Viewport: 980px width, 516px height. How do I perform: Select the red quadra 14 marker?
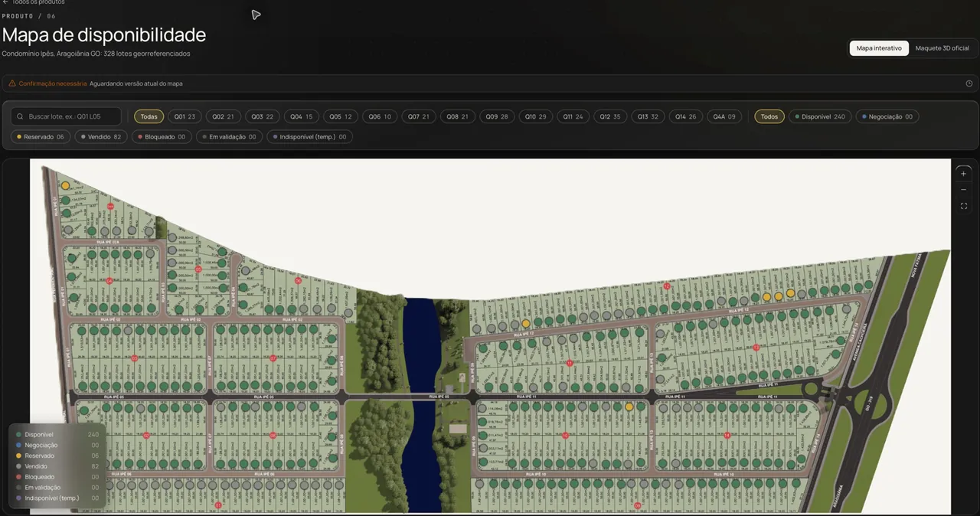click(727, 436)
